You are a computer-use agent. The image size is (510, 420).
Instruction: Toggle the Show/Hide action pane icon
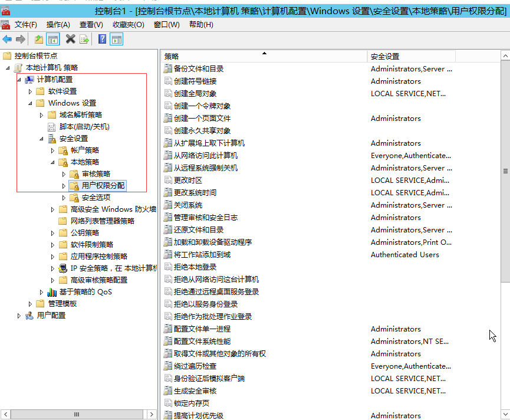(x=116, y=40)
